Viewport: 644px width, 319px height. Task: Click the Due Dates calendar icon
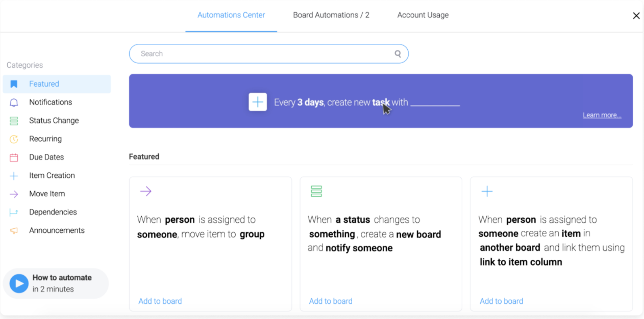point(14,157)
